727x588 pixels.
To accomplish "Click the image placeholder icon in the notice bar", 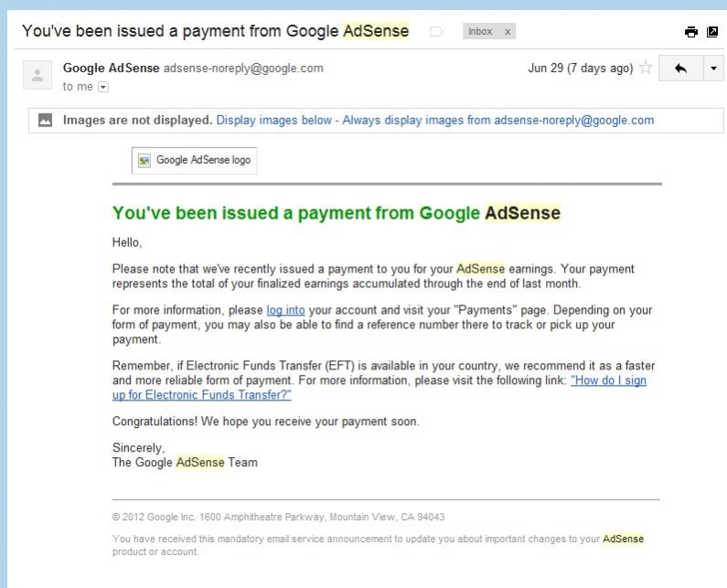I will click(45, 120).
